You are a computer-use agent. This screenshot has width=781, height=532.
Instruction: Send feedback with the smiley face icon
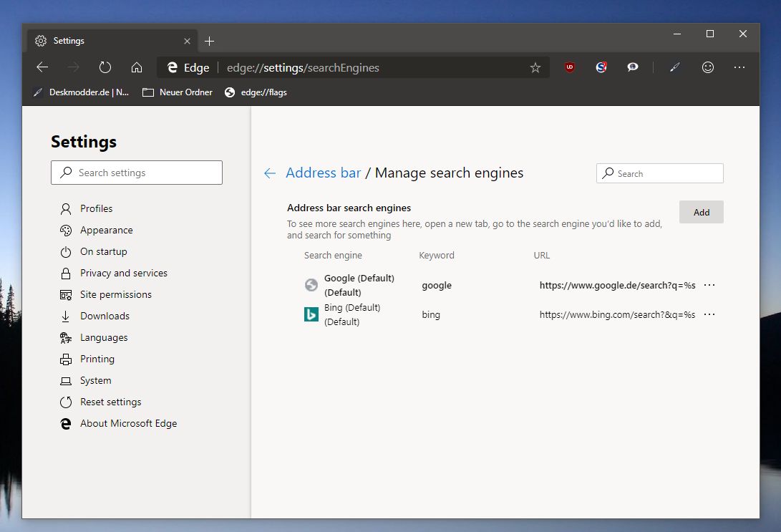[x=708, y=67]
